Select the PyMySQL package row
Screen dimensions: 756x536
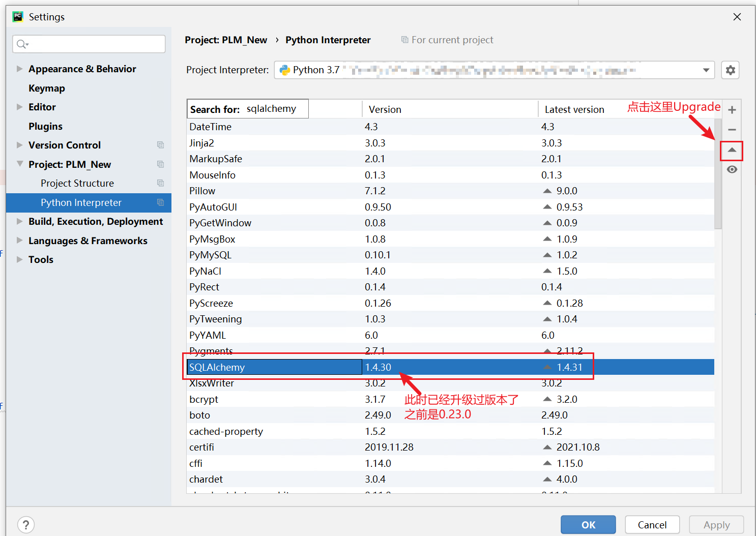(450, 255)
